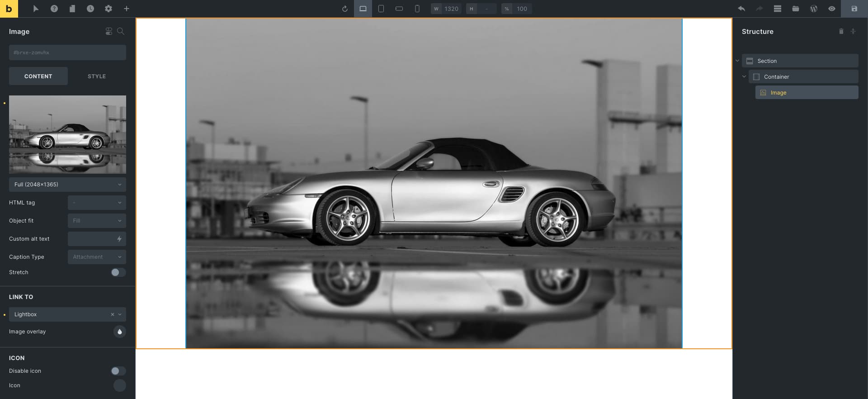Viewport: 868px width, 399px height.
Task: Open the Icon picker circle
Action: point(119,385)
